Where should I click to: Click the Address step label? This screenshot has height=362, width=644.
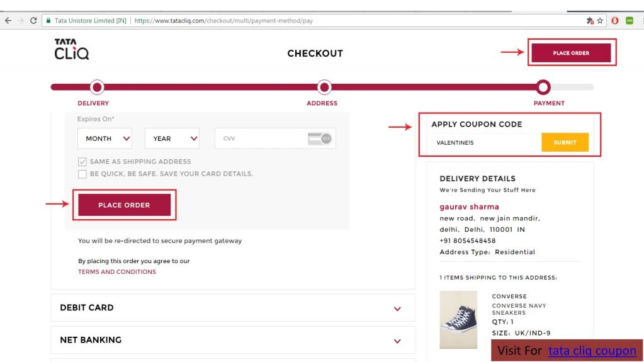(322, 103)
